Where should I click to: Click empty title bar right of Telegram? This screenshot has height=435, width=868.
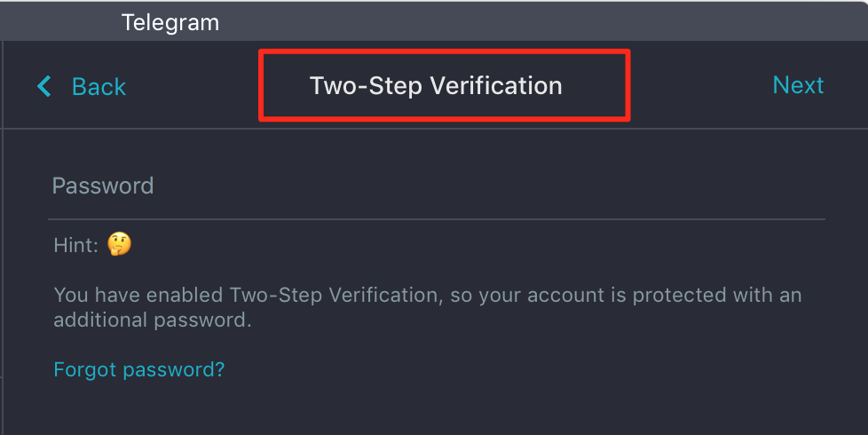click(x=533, y=22)
